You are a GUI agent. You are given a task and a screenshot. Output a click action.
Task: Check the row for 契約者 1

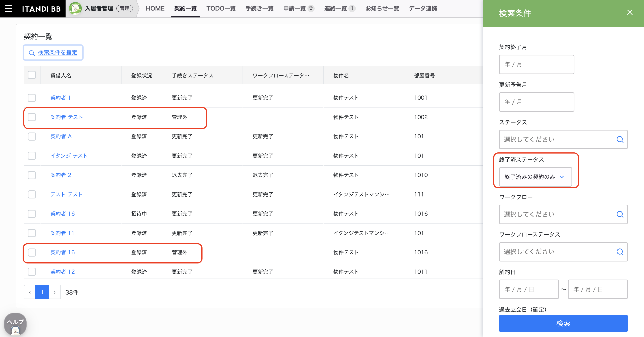[x=32, y=98]
